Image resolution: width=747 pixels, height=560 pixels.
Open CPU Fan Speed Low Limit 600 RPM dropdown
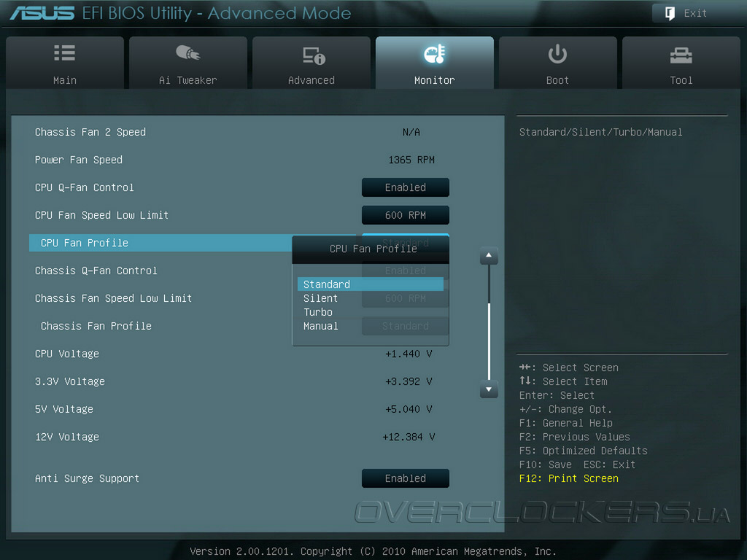click(x=406, y=215)
